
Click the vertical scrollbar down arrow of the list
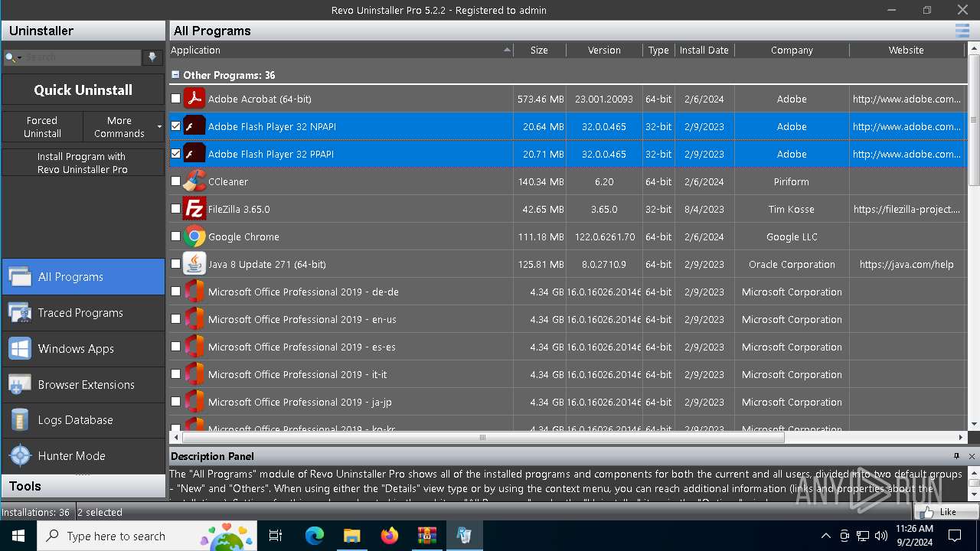pyautogui.click(x=974, y=424)
